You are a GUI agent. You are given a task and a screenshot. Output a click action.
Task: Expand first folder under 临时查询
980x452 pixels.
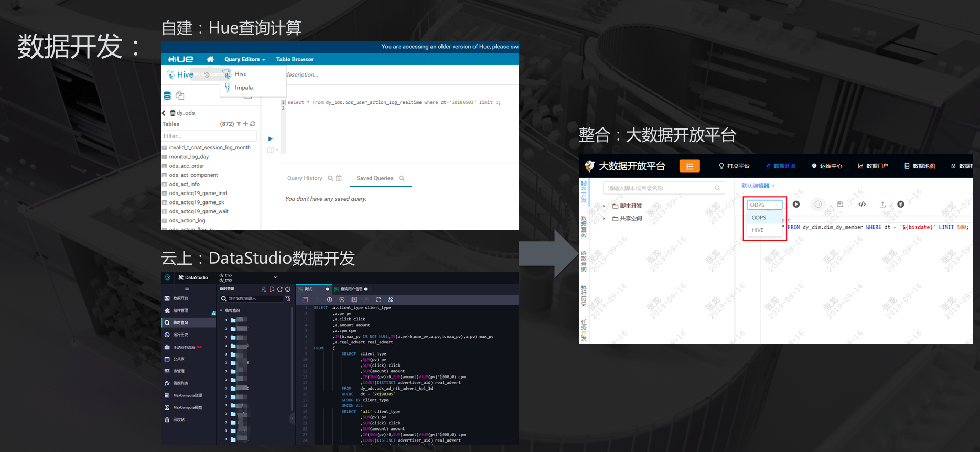click(227, 320)
